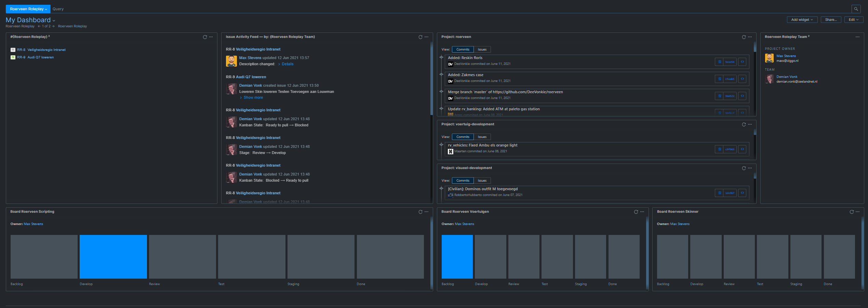868x308 pixels.
Task: Expand Details of description change
Action: click(287, 64)
